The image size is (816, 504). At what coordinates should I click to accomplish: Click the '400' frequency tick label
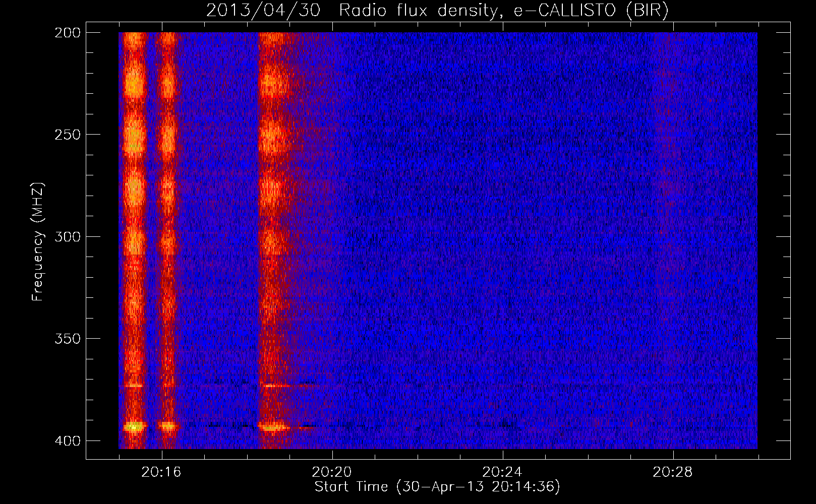68,440
